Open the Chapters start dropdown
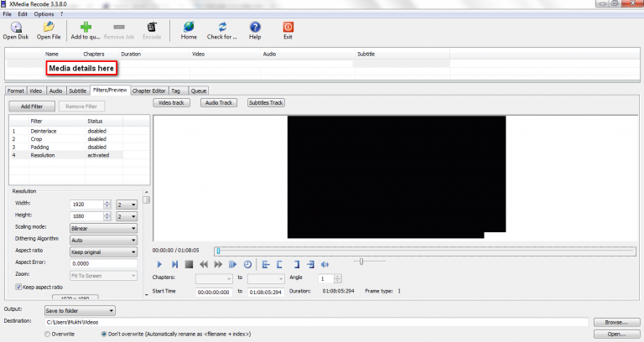 pos(214,279)
